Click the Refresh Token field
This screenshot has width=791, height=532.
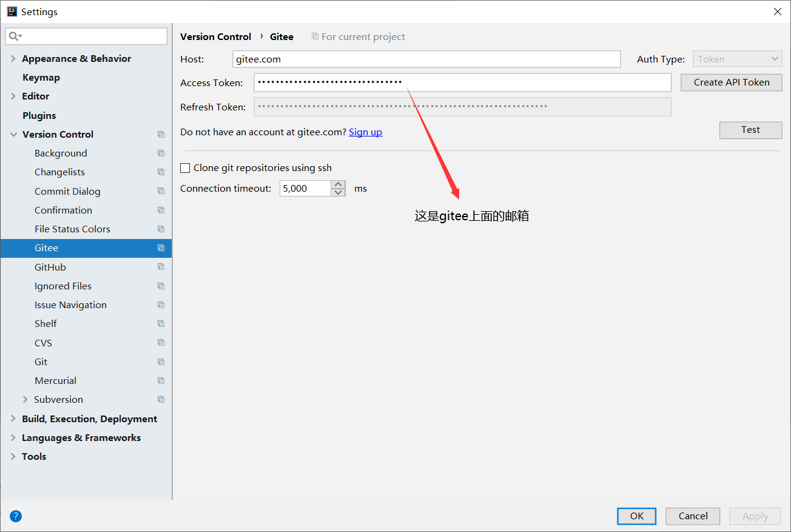tap(463, 107)
